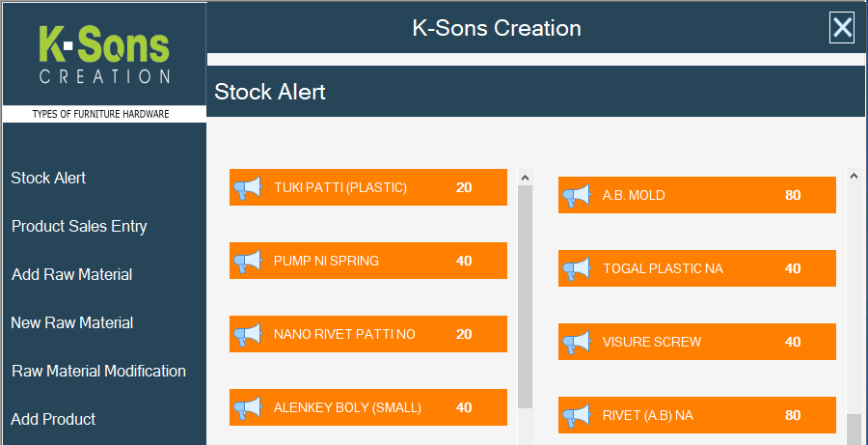
Task: Click up arrow of right list scrollbar
Action: click(x=854, y=176)
